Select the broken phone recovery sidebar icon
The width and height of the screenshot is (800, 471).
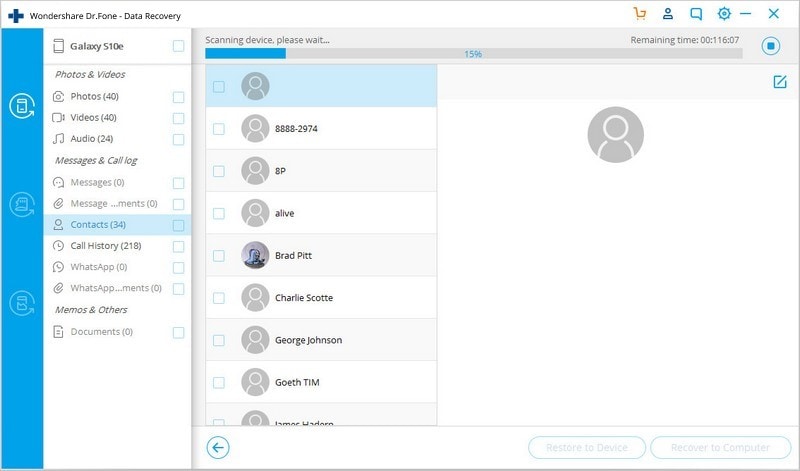coord(22,303)
